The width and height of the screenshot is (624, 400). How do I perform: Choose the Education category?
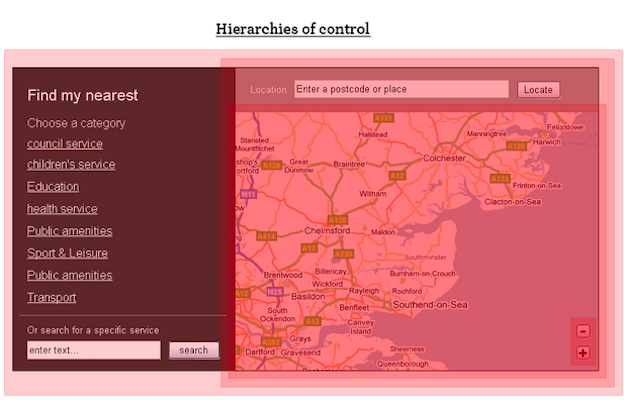tap(53, 187)
